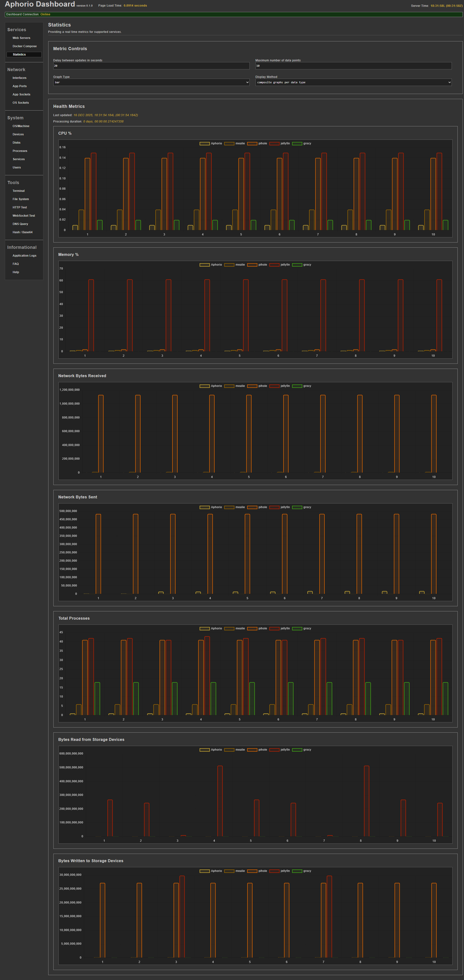Toggle the pihole legend in Network Bytes Received

tap(257, 386)
